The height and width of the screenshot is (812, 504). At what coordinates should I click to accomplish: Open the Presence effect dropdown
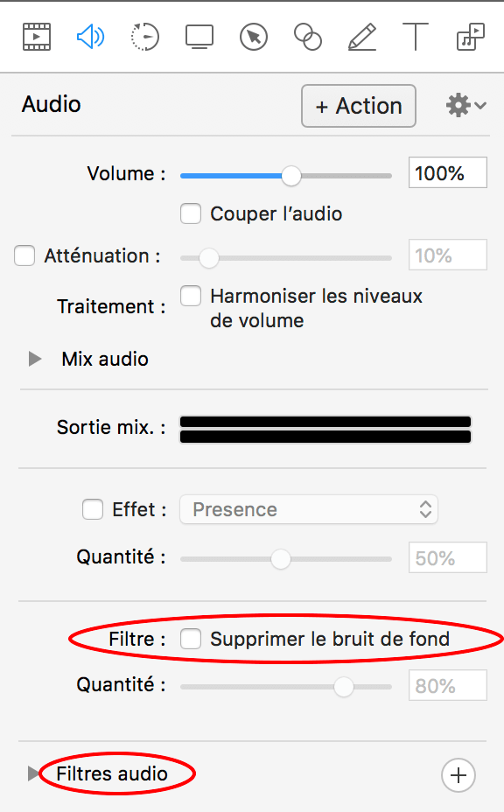[x=309, y=509]
